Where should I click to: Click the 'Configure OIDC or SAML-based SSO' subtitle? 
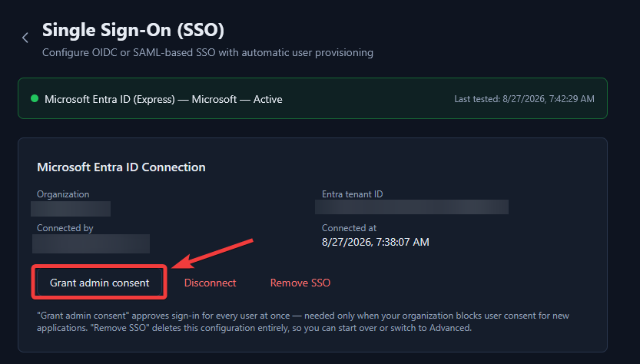click(207, 53)
